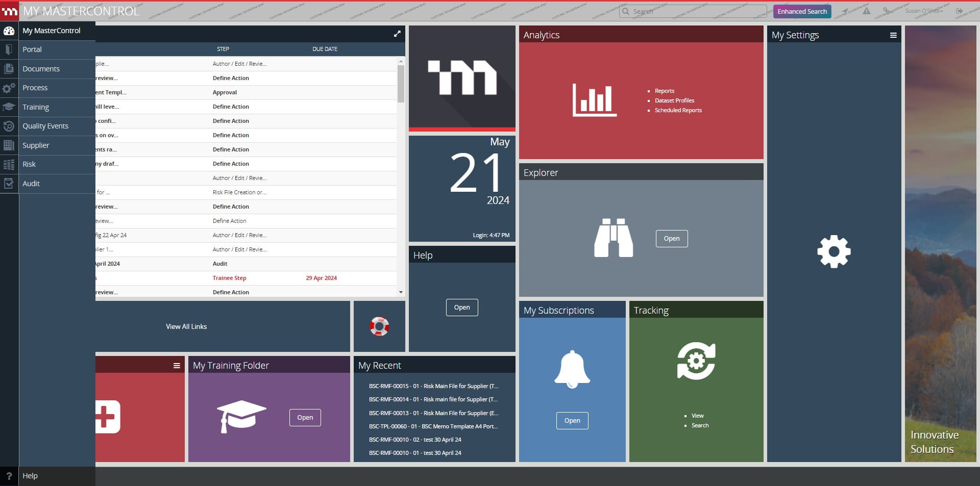Click the My Subscriptions bell icon
The height and width of the screenshot is (486, 980).
572,370
